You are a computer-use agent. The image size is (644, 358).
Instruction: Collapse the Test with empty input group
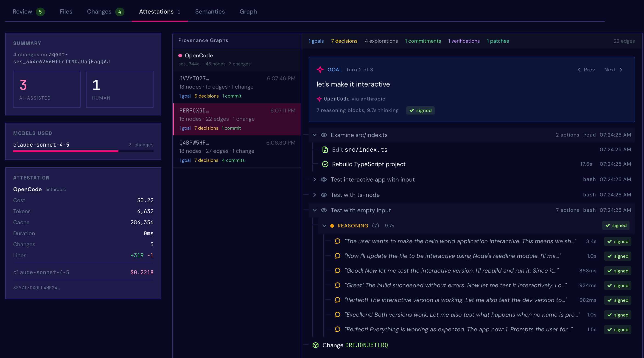[315, 210]
